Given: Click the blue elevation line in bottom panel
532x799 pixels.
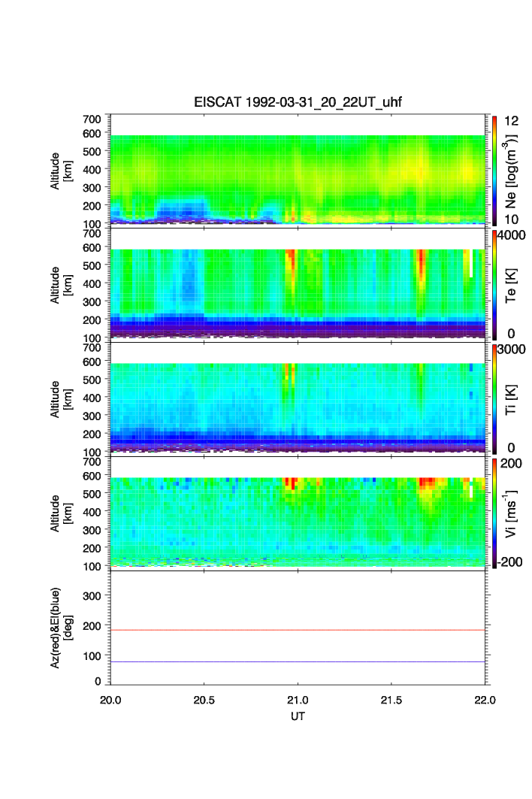Looking at the screenshot, I should pyautogui.click(x=298, y=661).
